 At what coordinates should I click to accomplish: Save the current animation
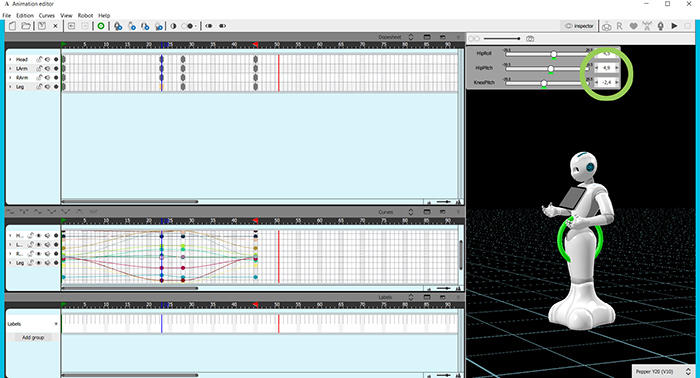[x=42, y=26]
